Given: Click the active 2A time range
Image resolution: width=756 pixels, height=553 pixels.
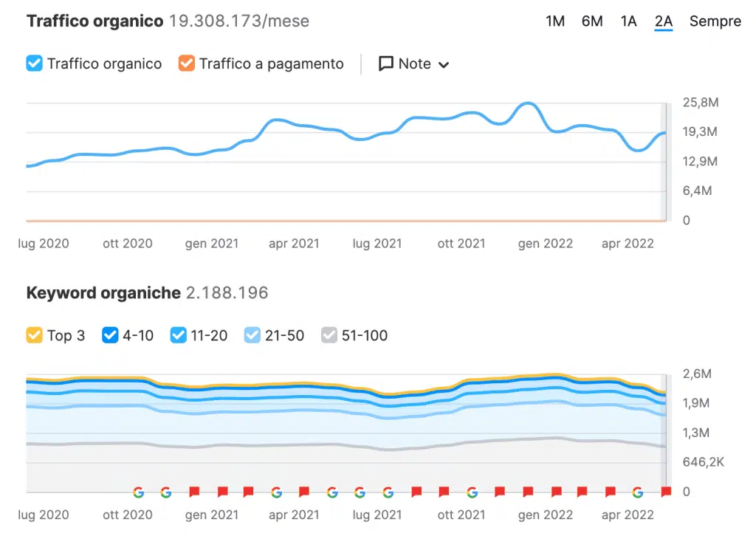Looking at the screenshot, I should [663, 21].
